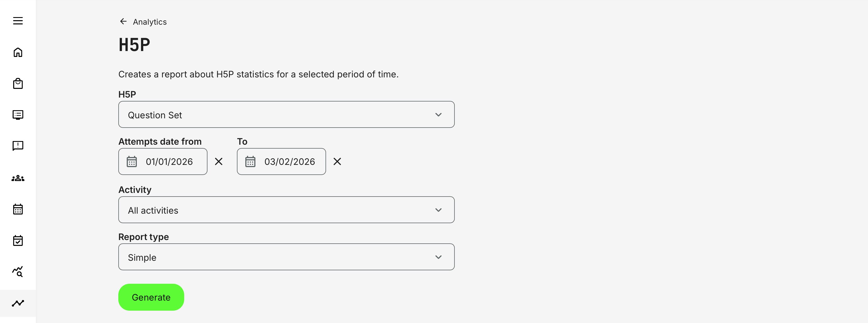
Task: Expand the Report type Simple dropdown
Action: coord(286,257)
